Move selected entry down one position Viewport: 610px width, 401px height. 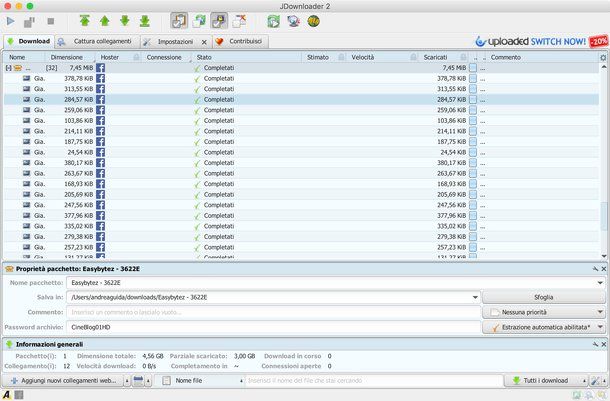click(x=124, y=21)
